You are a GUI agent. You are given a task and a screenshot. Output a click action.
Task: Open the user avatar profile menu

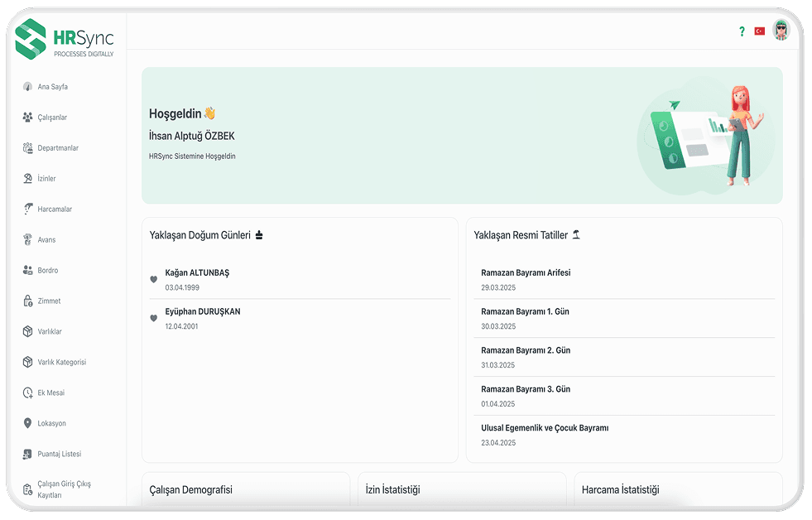pyautogui.click(x=781, y=31)
